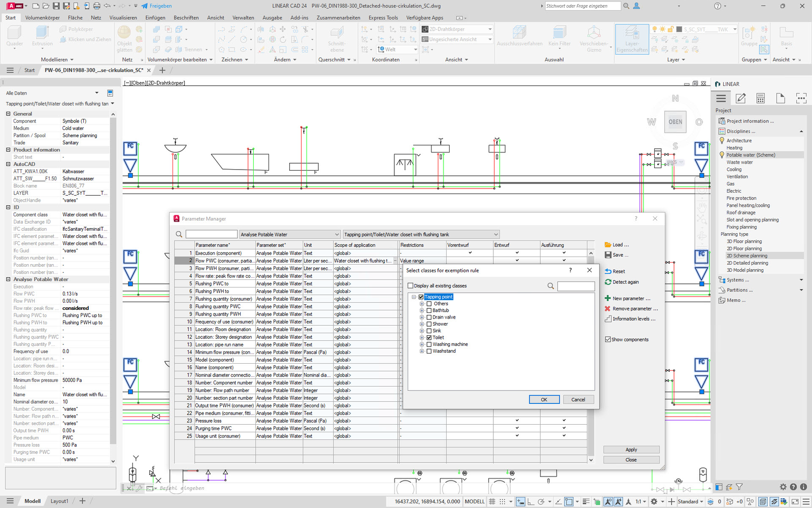The image size is (812, 508).
Task: Uncheck the Toilet class checkbox
Action: click(429, 337)
